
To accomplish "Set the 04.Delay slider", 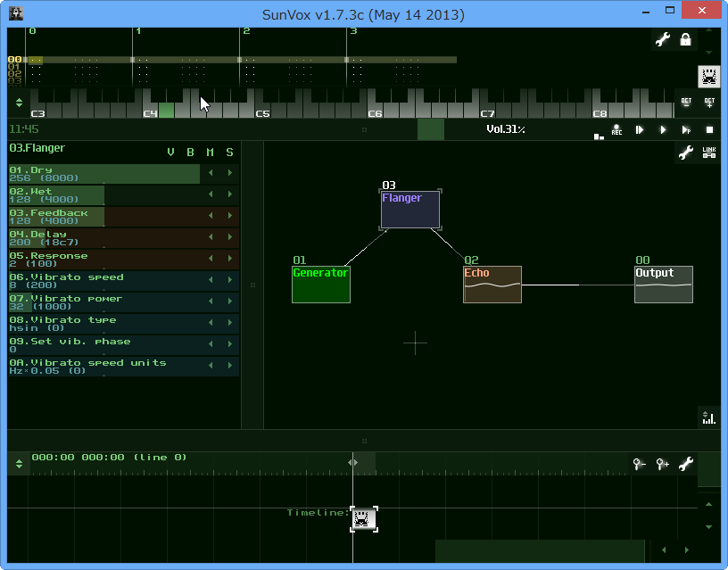I will pos(104,237).
